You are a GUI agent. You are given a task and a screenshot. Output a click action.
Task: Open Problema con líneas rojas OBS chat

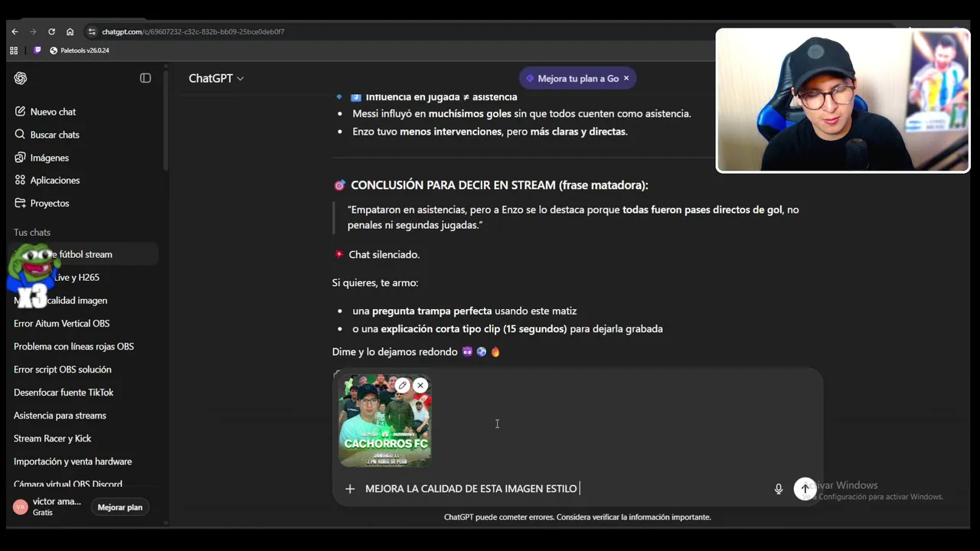click(x=84, y=347)
